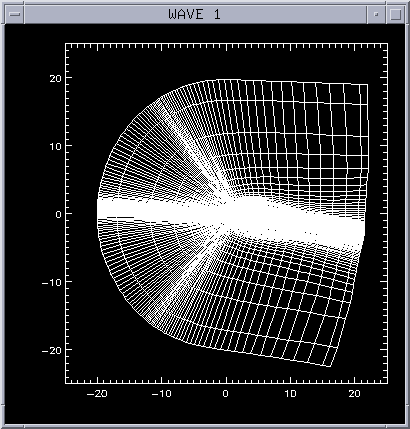The width and height of the screenshot is (410, 429).
Task: Click the WAVE 1 title bar
Action: pos(195,14)
